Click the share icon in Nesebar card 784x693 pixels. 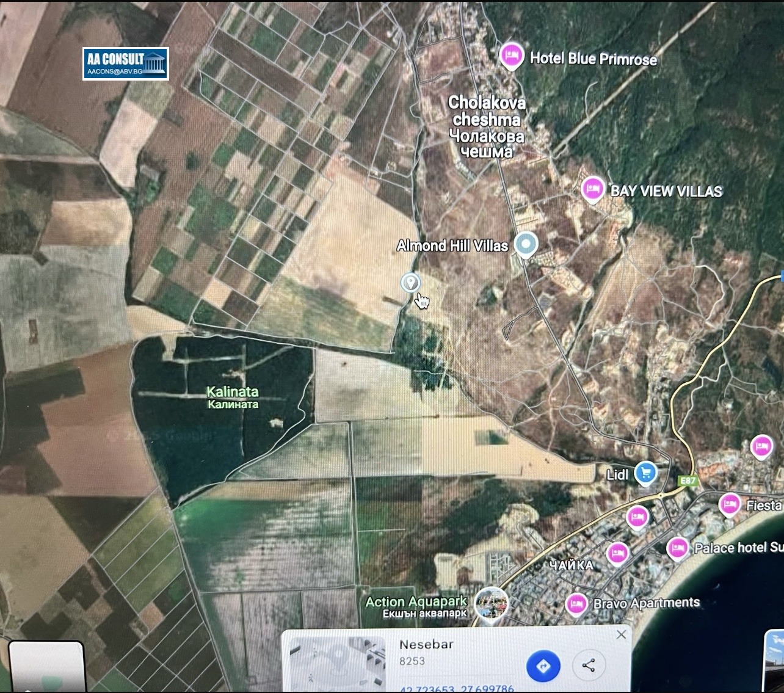pyautogui.click(x=589, y=665)
